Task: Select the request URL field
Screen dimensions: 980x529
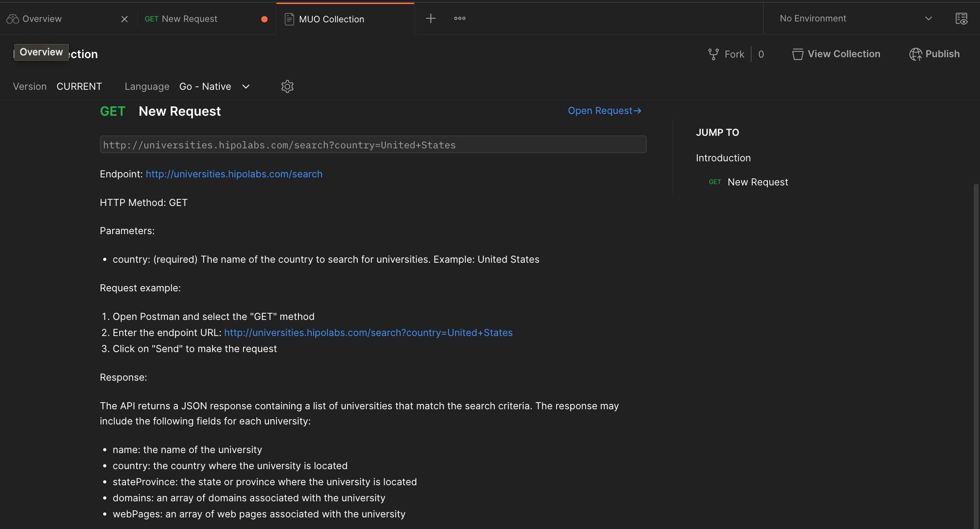Action: pos(373,144)
